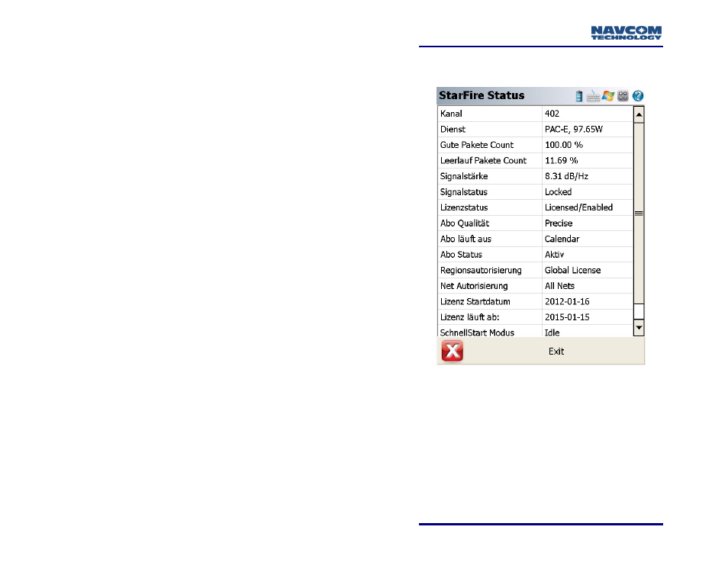Open the on-screen keyboard icon
This screenshot has width=728, height=562.
593,96
